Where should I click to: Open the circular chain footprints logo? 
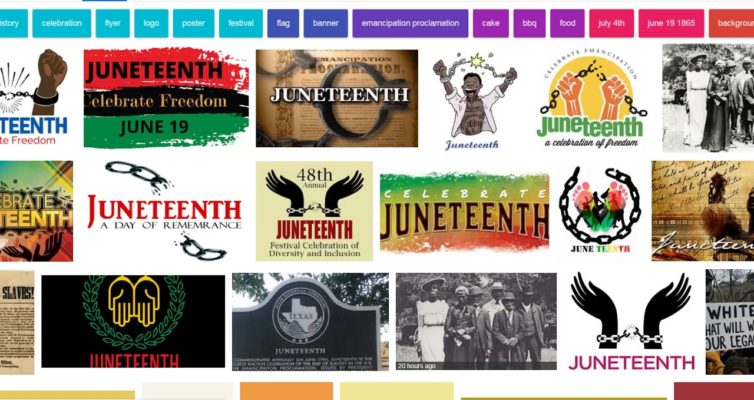(600, 210)
